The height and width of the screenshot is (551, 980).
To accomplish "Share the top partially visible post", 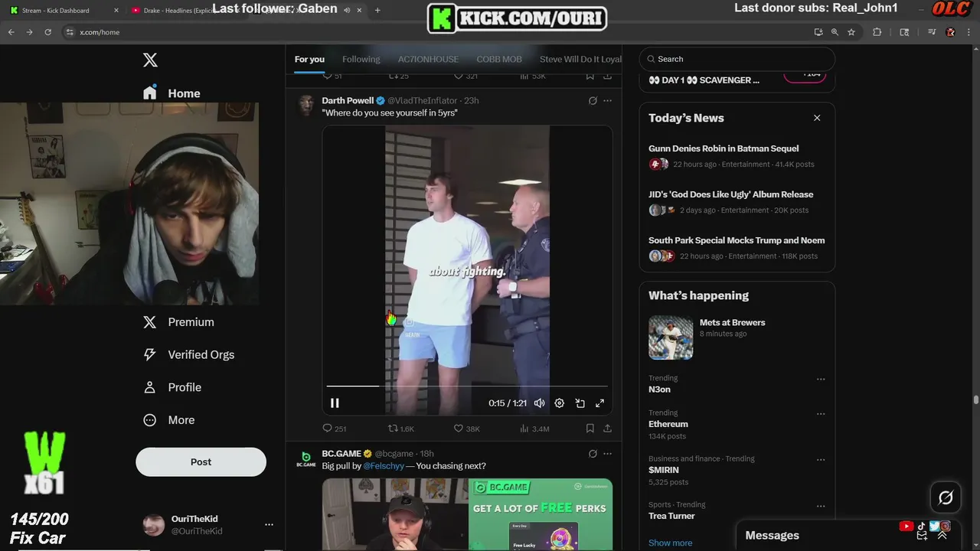I will [x=607, y=76].
